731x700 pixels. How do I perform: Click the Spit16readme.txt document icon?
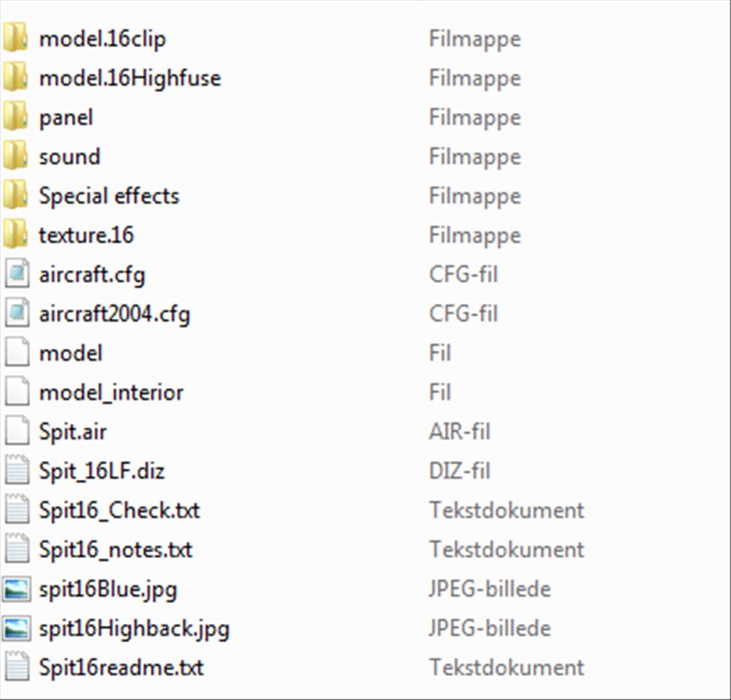tap(16, 667)
